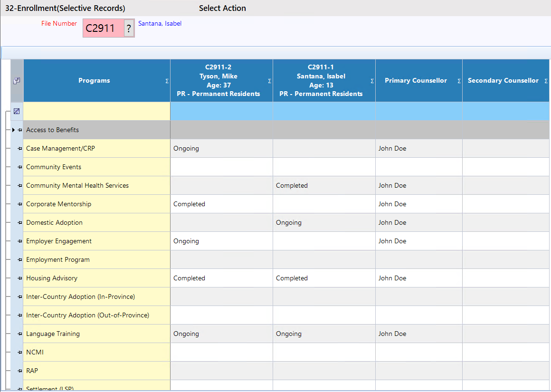Select the Community Mental Health Services program name

pyautogui.click(x=77, y=186)
